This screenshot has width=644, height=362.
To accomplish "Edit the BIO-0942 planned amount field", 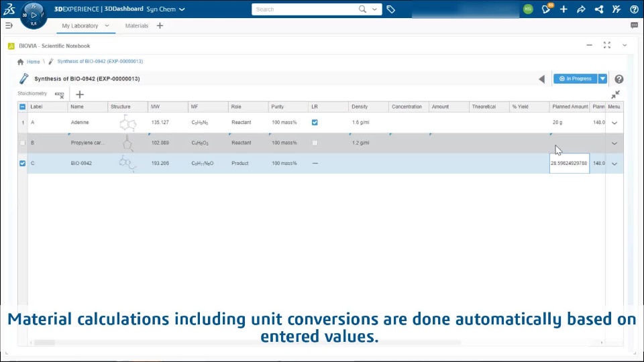I will 570,164.
